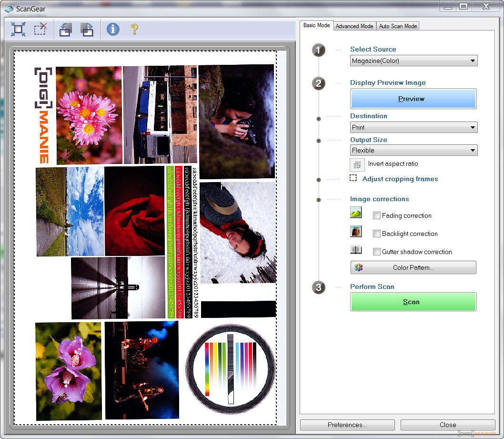Rotate the preview image right
The width and height of the screenshot is (504, 439).
[x=87, y=30]
